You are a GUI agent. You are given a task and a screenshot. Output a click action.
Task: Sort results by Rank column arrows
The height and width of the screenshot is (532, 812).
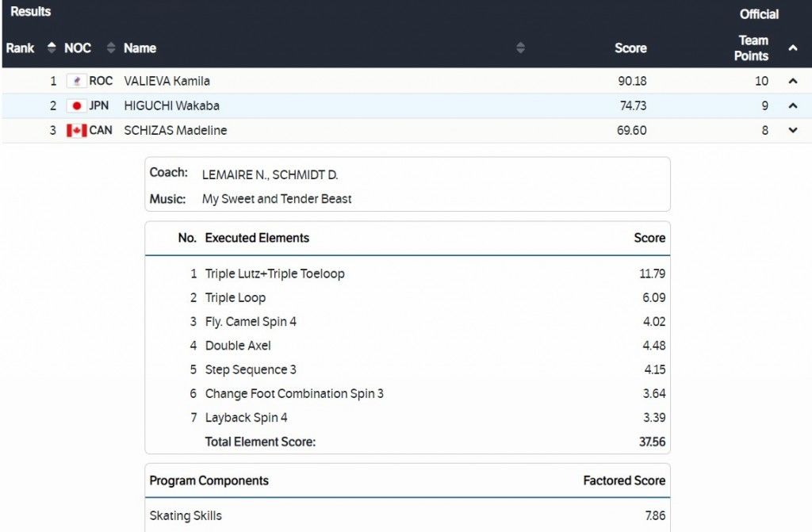click(52, 48)
